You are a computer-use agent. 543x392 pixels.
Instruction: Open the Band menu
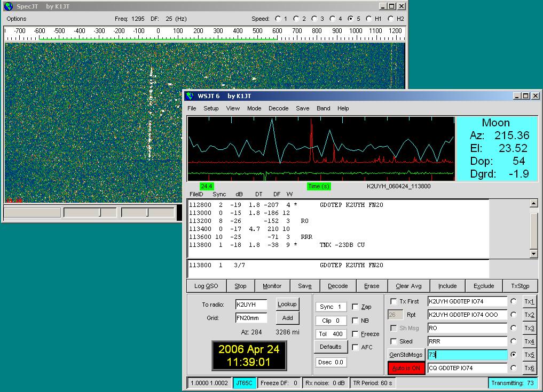point(324,108)
